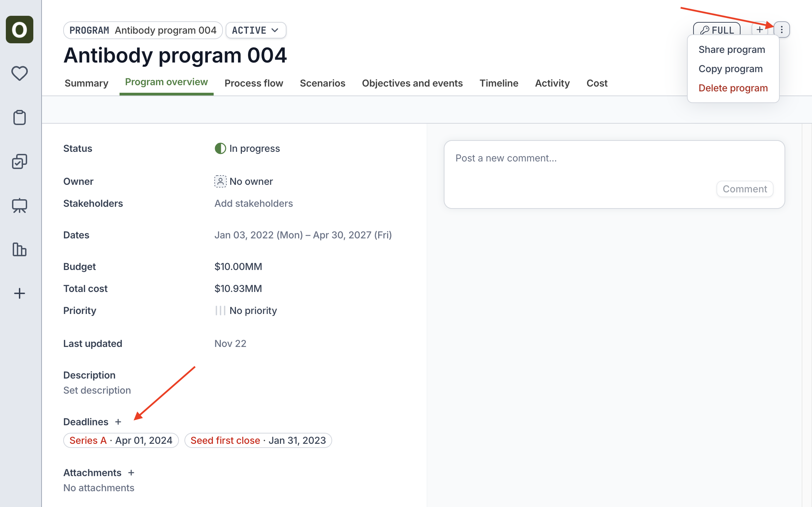This screenshot has height=507, width=812.
Task: Click the sidebar plus icon
Action: pos(20,293)
